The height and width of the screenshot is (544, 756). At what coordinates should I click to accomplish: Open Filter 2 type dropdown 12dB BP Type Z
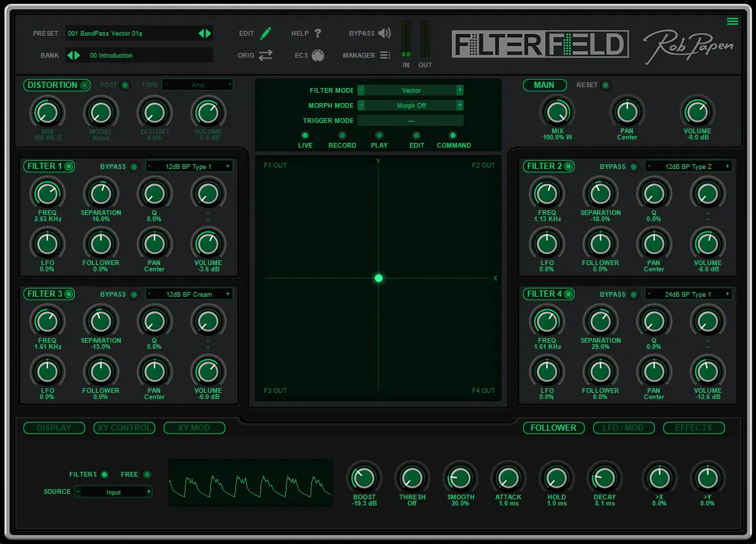689,166
